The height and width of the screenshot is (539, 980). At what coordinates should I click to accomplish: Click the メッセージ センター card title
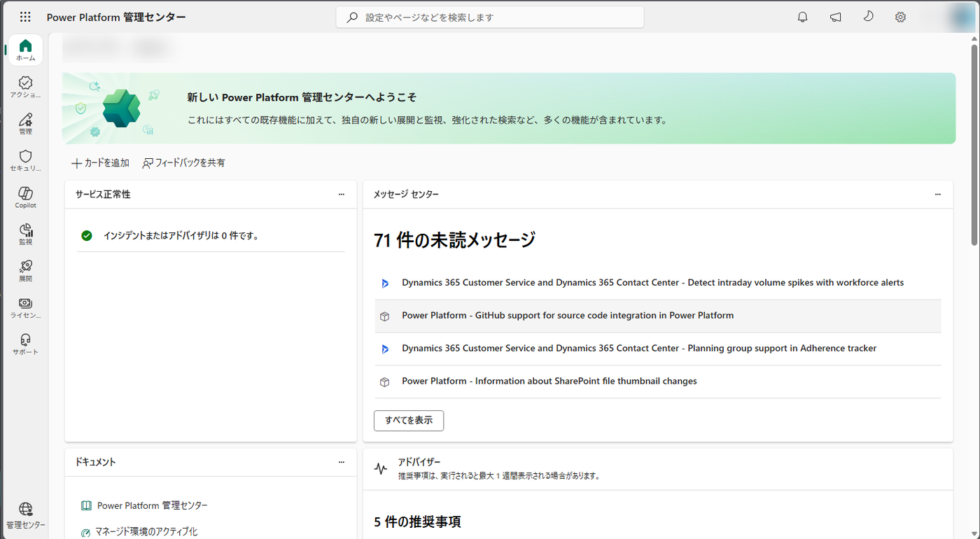click(x=406, y=195)
